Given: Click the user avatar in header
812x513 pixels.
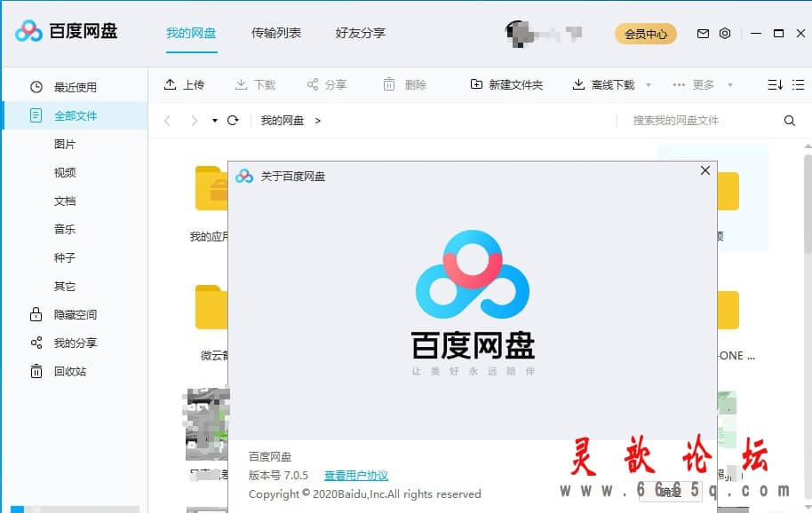Looking at the screenshot, I should tap(521, 34).
